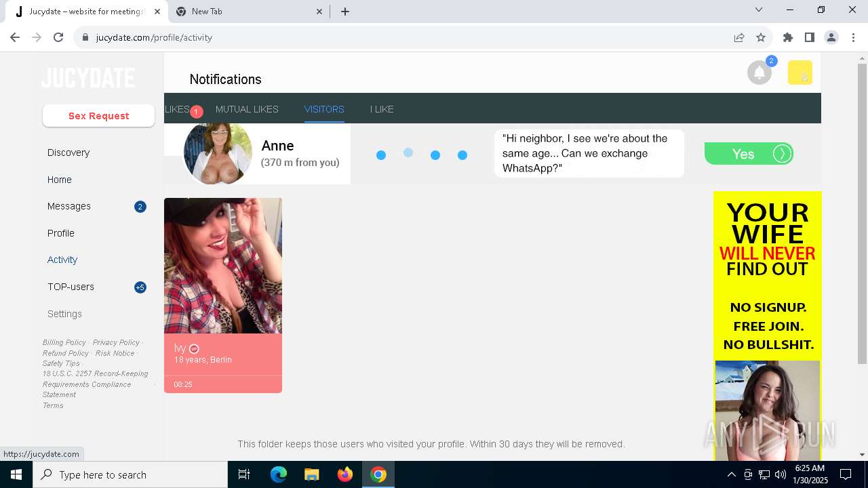Open Ivy's visitor card photo

[223, 266]
